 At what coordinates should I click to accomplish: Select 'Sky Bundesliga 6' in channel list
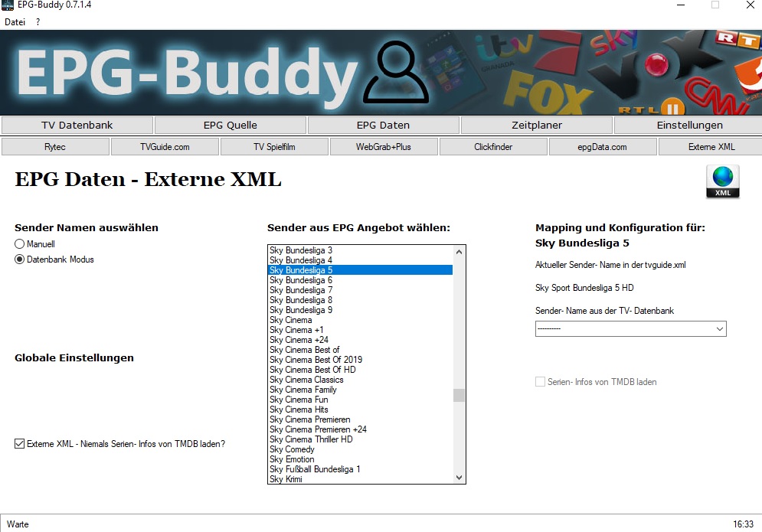pos(361,280)
